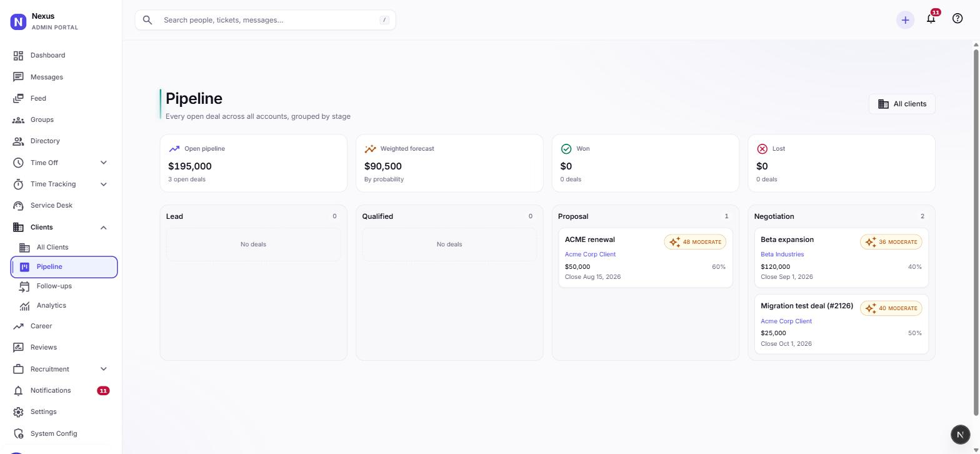This screenshot has height=454, width=980.
Task: Open Acme Corp Client link on Migration deal
Action: 786,321
